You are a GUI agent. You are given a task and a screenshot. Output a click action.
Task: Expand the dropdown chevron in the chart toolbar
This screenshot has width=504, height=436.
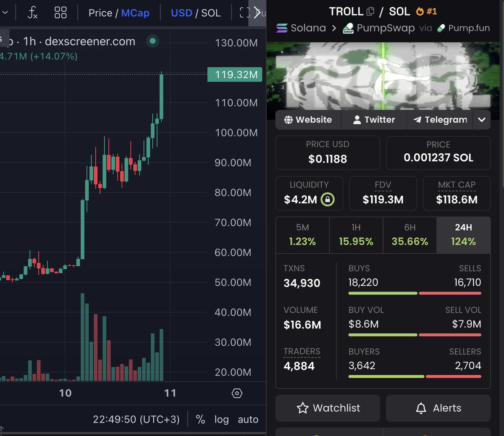(x=5, y=13)
